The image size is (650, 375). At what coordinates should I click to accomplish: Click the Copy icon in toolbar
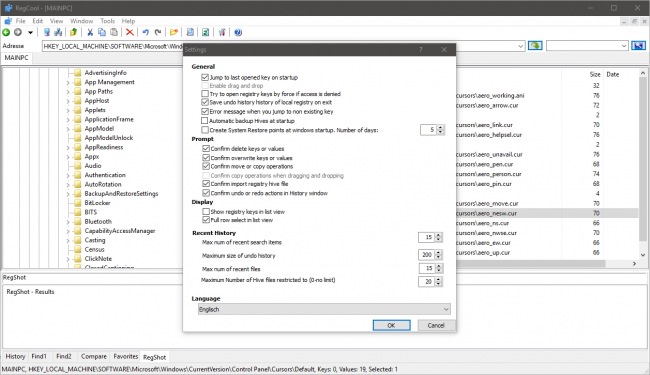[x=102, y=32]
